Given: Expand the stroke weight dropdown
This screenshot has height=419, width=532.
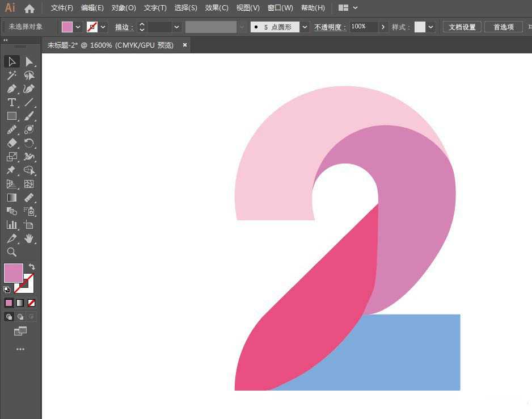Looking at the screenshot, I should (x=177, y=27).
